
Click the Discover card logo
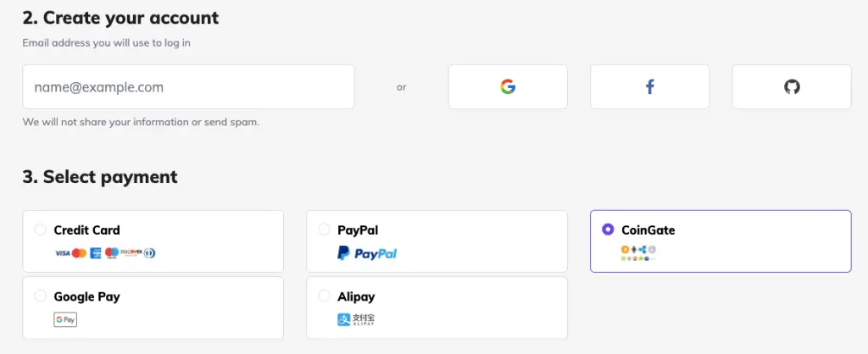pyautogui.click(x=131, y=252)
